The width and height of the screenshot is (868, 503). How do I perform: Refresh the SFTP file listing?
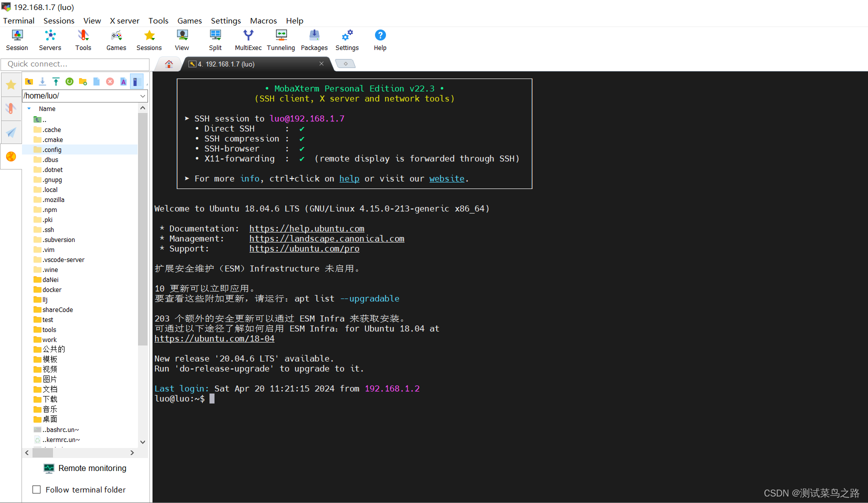69,81
